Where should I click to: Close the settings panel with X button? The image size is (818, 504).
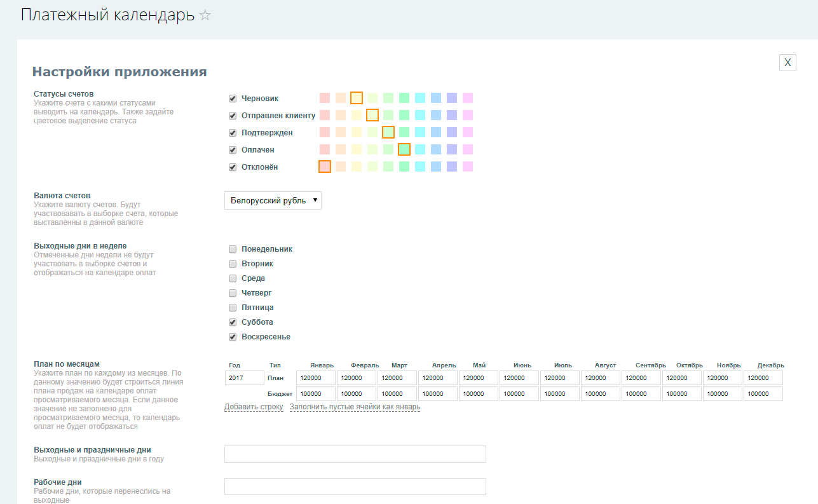click(787, 62)
